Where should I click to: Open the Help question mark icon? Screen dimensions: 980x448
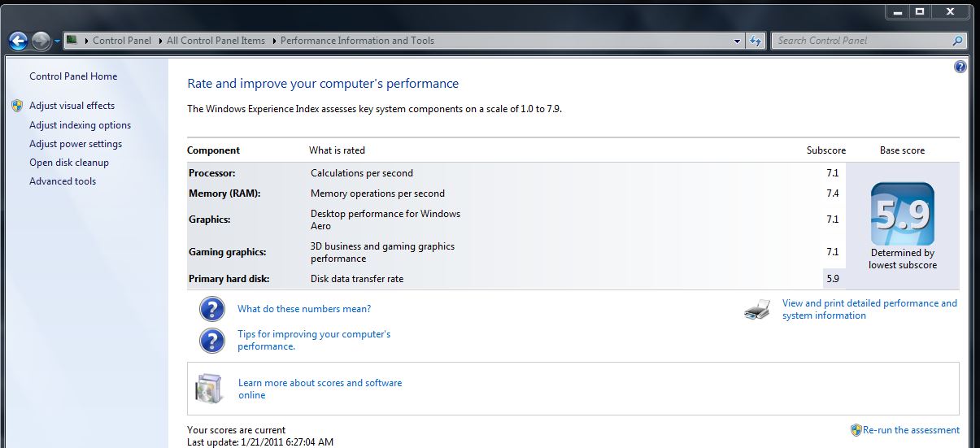(960, 67)
